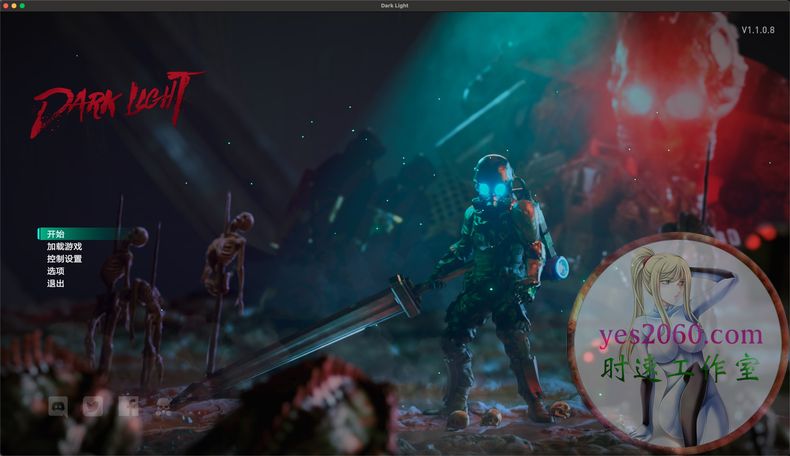
Task: Choose 加载游戏 from the main menu
Action: click(x=64, y=247)
